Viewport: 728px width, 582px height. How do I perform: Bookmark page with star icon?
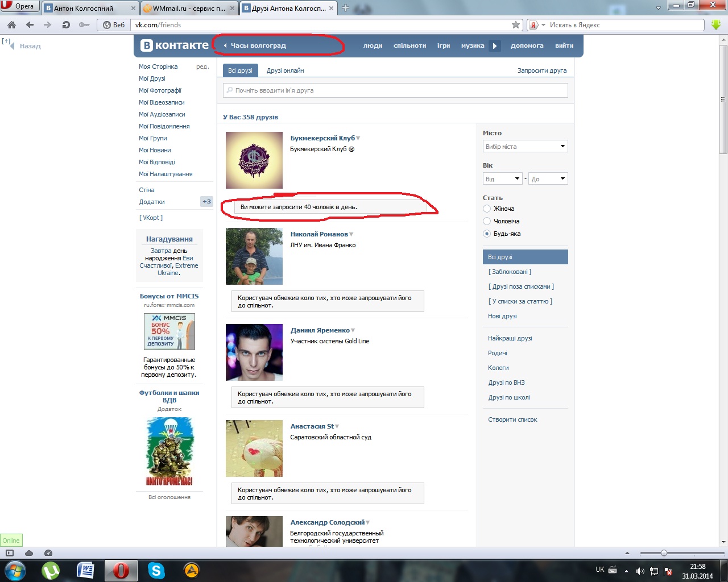(x=516, y=25)
